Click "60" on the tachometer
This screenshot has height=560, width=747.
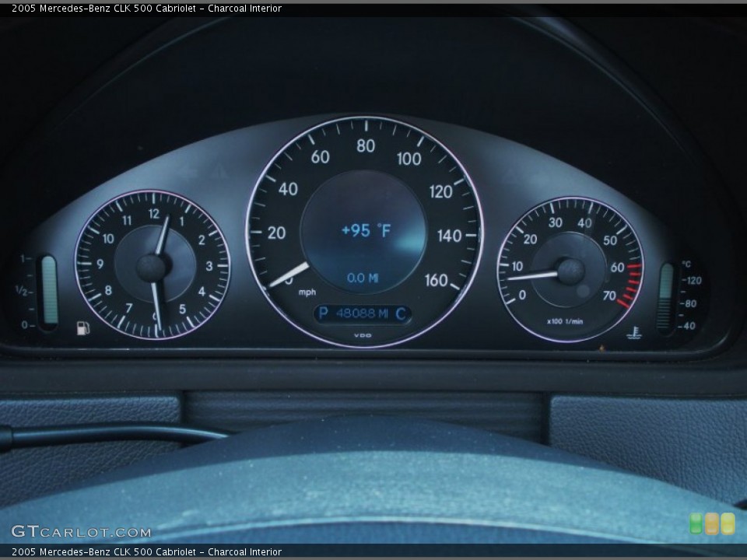click(x=617, y=268)
